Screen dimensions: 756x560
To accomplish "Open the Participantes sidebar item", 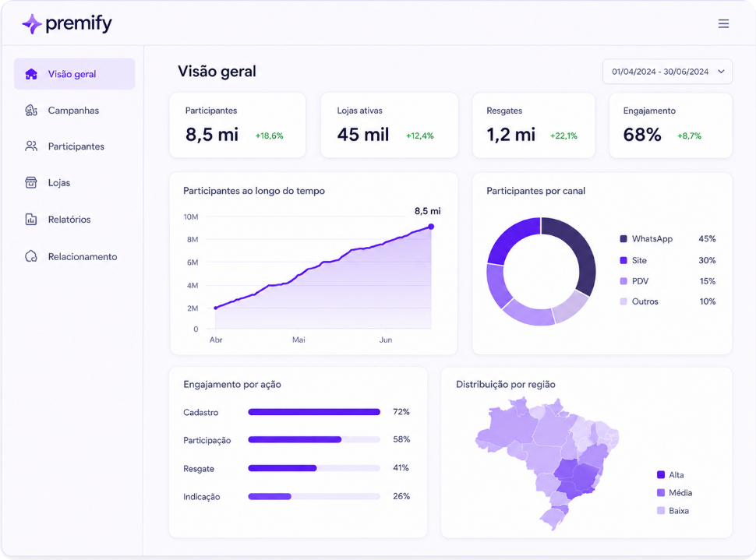I will click(x=74, y=146).
